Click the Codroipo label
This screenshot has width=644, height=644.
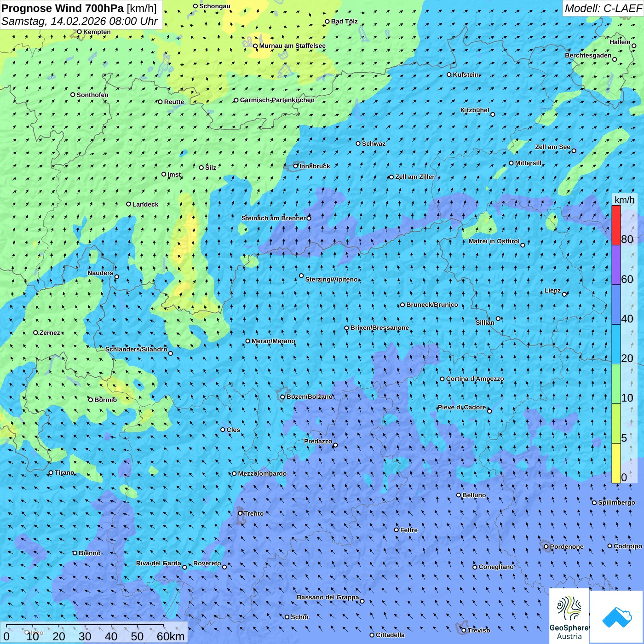(628, 546)
